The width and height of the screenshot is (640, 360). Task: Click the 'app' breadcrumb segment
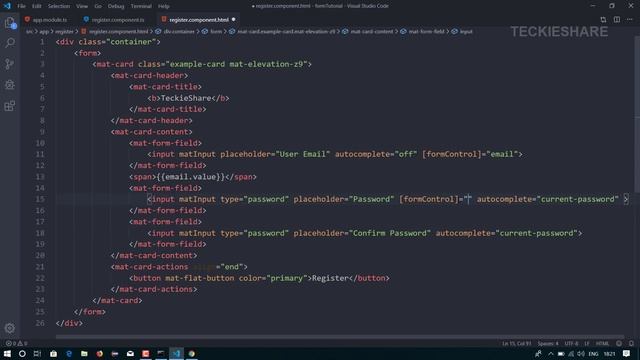click(x=44, y=31)
